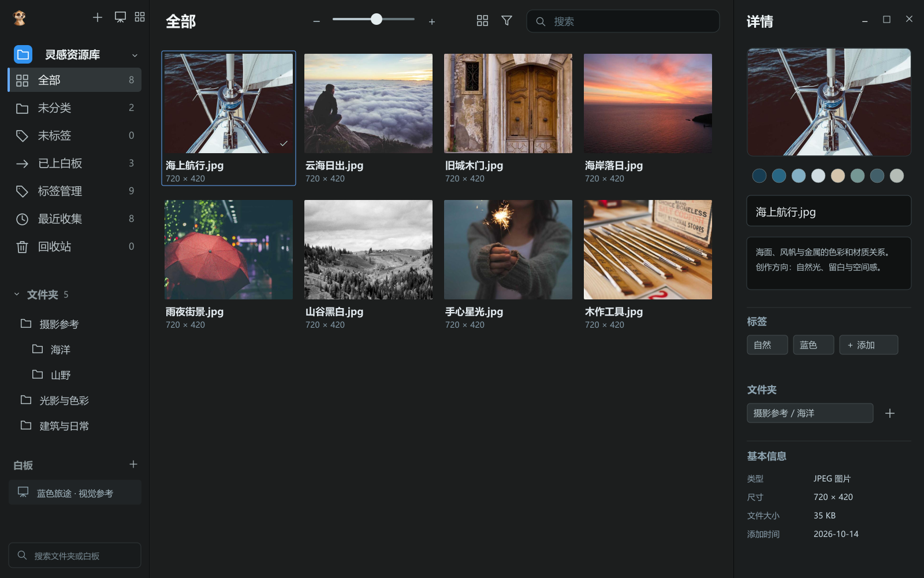Open the filter funnel icon
924x578 pixels.
pyautogui.click(x=506, y=21)
